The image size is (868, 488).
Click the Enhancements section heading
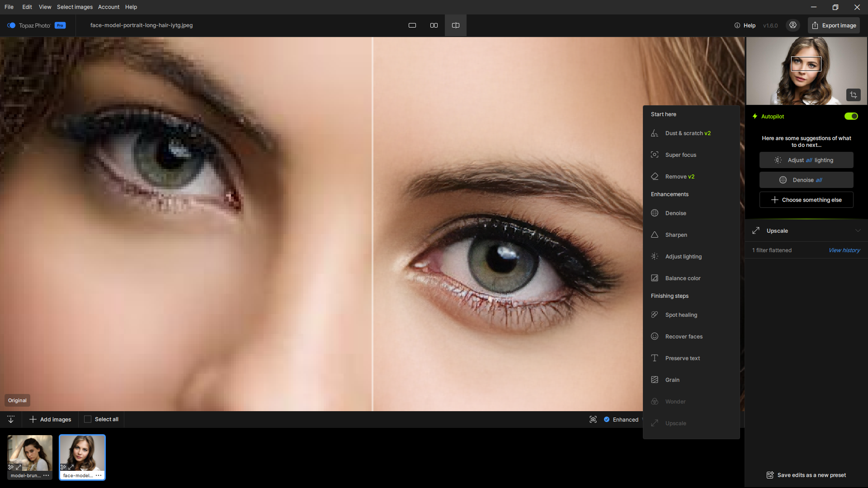[670, 194]
